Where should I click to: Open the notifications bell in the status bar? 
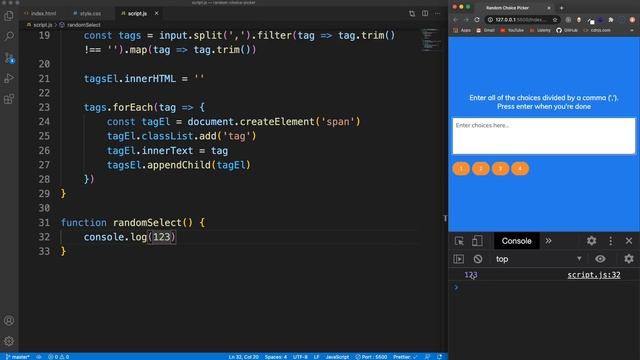point(440,357)
